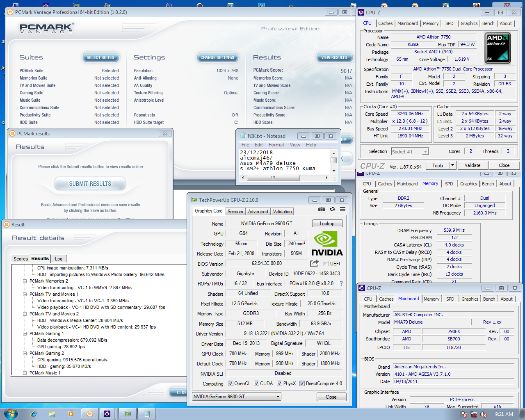Click the muted volume tray icon

click(484, 414)
